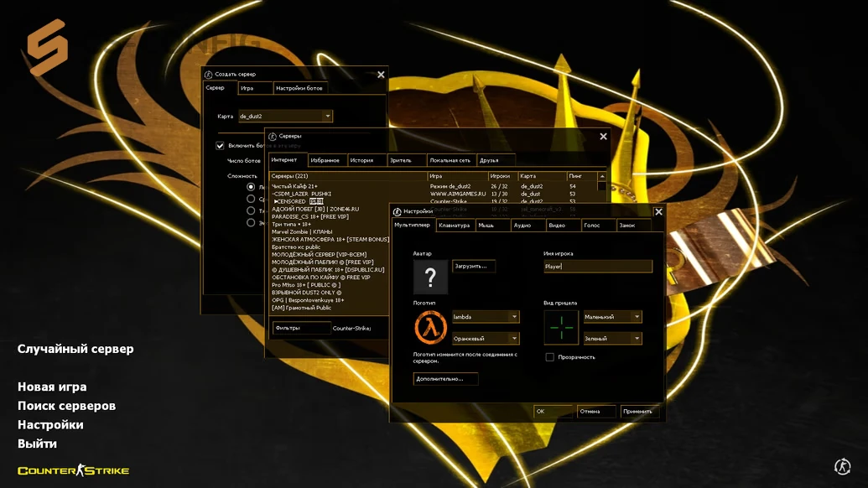Click the Имя игрока text field

point(597,267)
